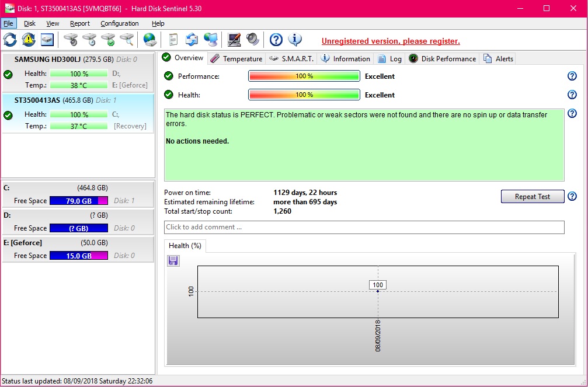Switch to the Disk Performance tab
This screenshot has width=588, height=387.
pyautogui.click(x=443, y=58)
